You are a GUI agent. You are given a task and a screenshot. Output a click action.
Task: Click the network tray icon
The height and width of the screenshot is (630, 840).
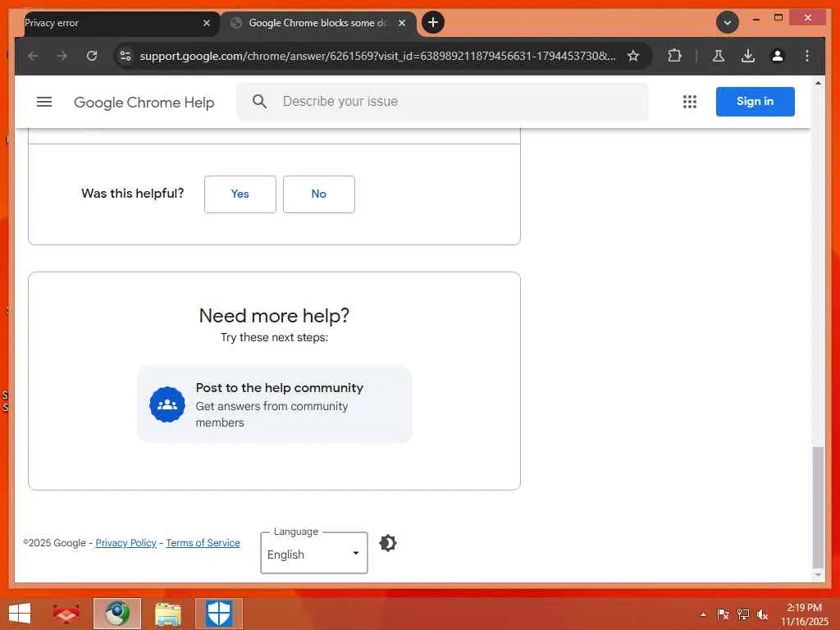(742, 614)
